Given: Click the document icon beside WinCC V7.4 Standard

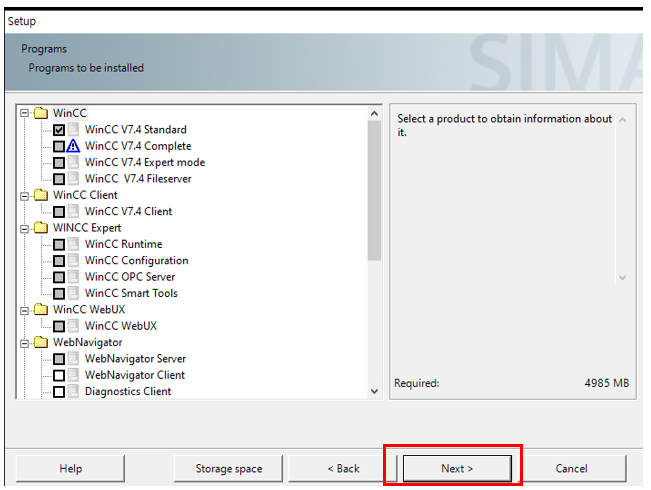Looking at the screenshot, I should (73, 130).
